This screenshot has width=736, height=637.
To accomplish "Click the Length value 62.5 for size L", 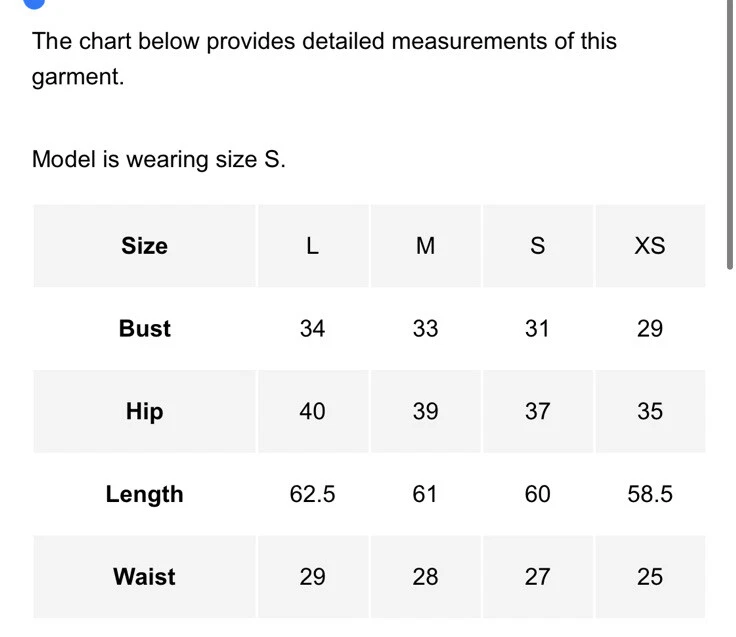I will click(312, 494).
